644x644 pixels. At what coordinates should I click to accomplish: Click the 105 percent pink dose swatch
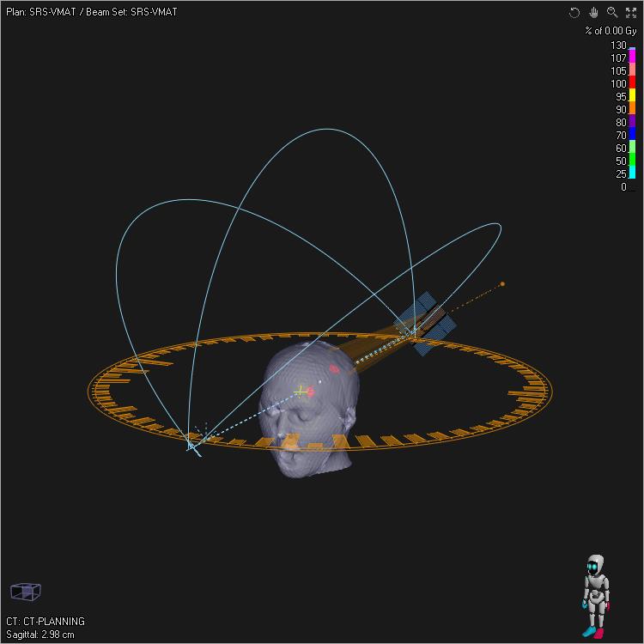coord(632,70)
